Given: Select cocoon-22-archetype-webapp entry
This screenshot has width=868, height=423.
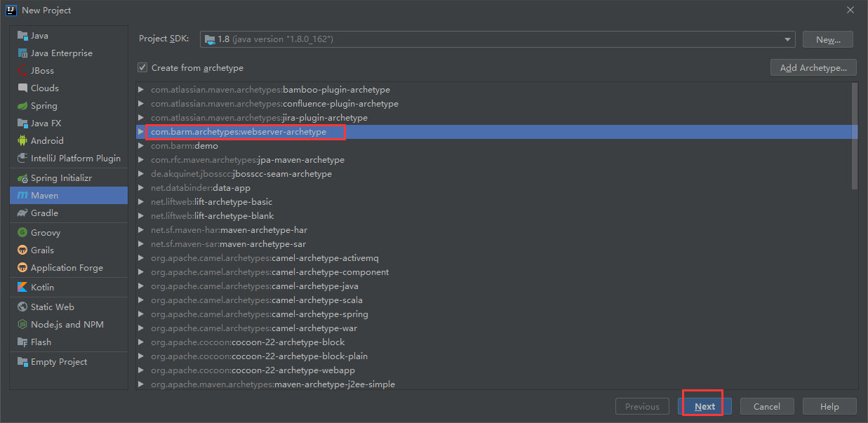Looking at the screenshot, I should point(497,370).
